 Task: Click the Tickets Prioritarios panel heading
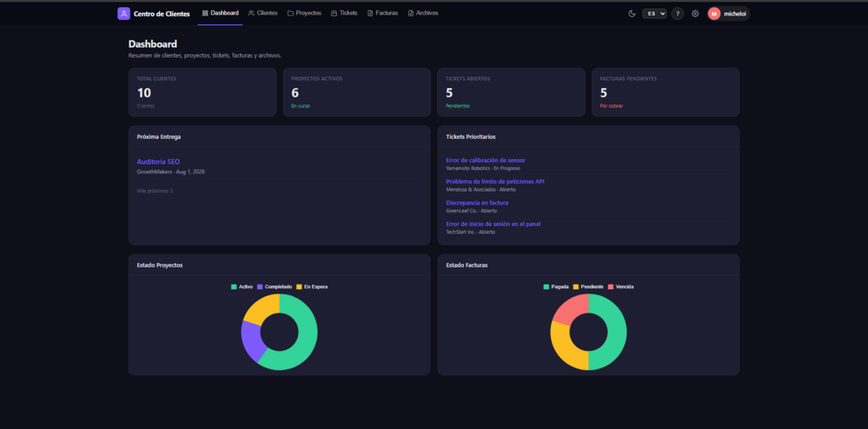pyautogui.click(x=471, y=136)
